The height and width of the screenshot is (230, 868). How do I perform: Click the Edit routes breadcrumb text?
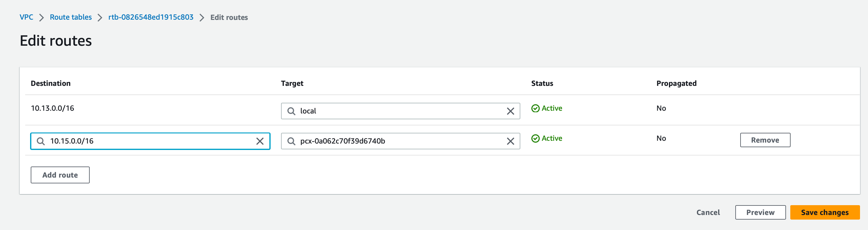(229, 17)
